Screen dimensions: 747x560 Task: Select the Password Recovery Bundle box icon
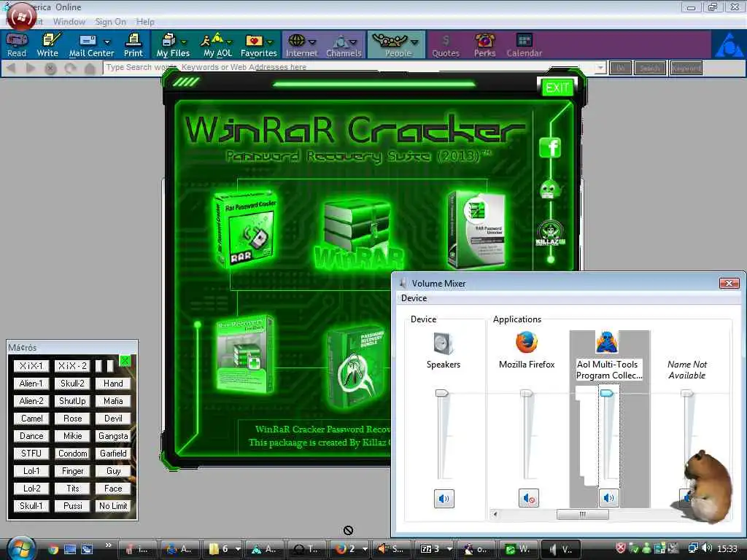[356, 367]
